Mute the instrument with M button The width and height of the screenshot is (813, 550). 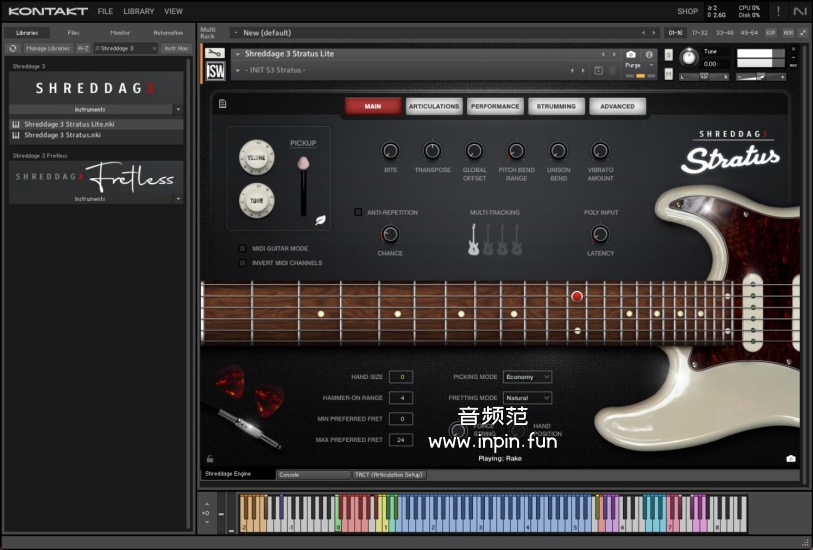tap(668, 74)
